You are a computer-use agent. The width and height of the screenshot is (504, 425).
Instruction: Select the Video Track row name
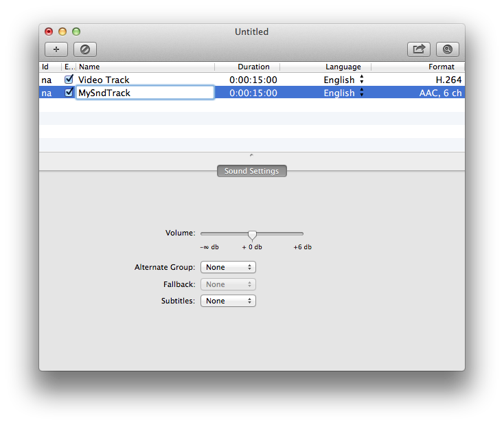point(104,80)
